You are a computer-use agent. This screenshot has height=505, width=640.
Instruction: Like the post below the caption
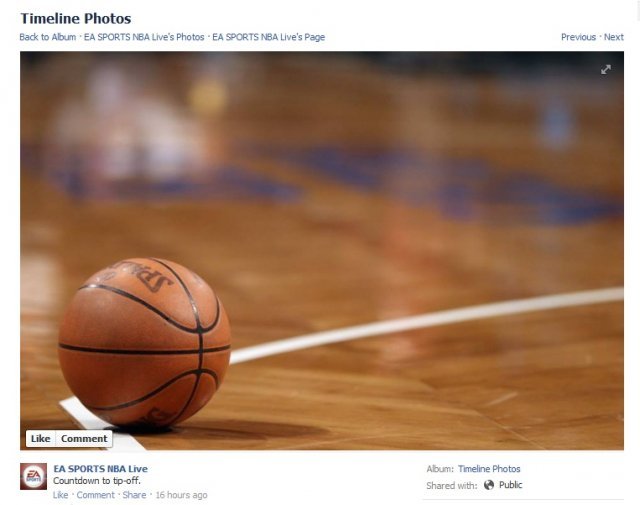[60, 495]
